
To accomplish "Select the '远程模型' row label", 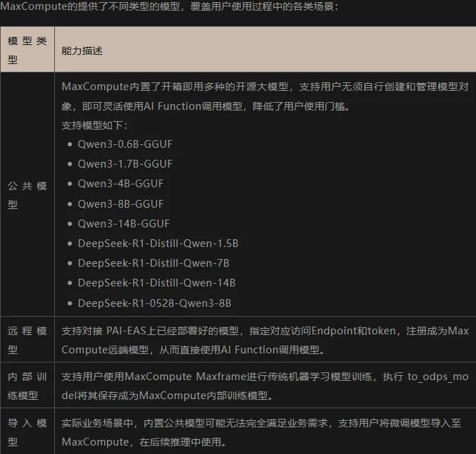I will (27, 340).
